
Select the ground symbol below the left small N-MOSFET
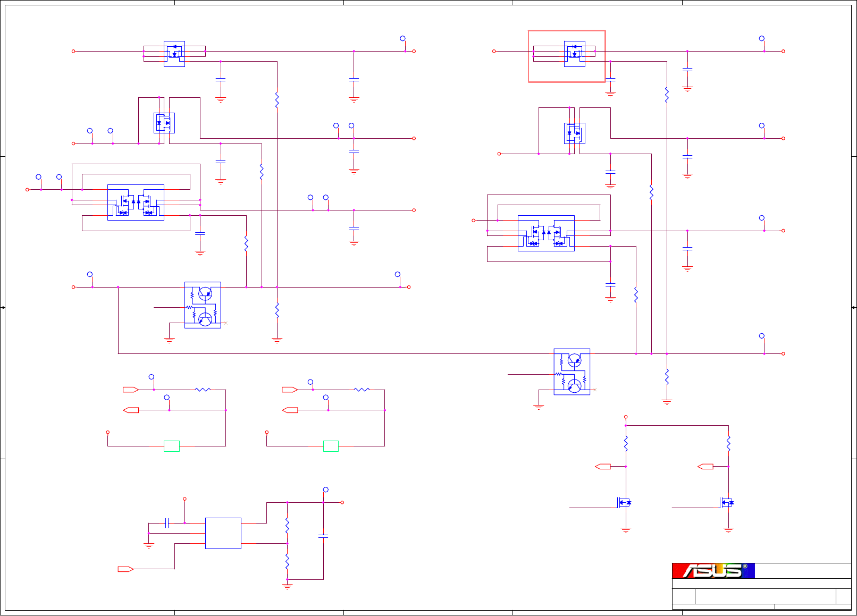click(x=626, y=530)
